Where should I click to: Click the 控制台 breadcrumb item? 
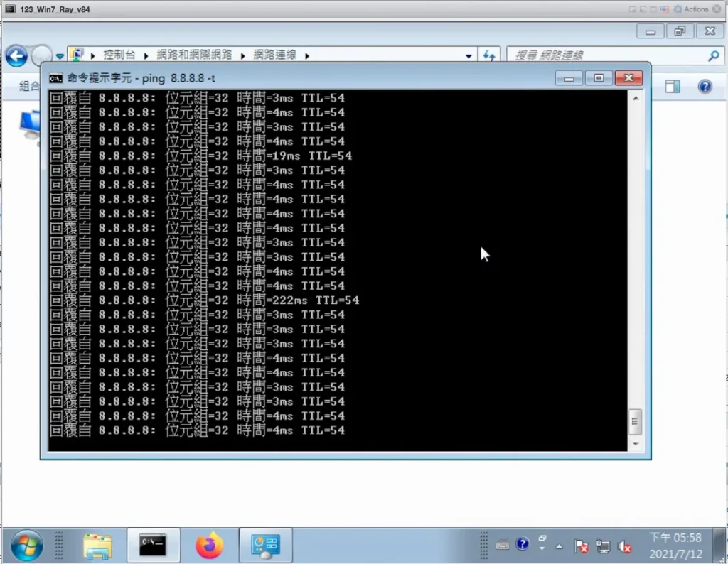click(x=119, y=55)
